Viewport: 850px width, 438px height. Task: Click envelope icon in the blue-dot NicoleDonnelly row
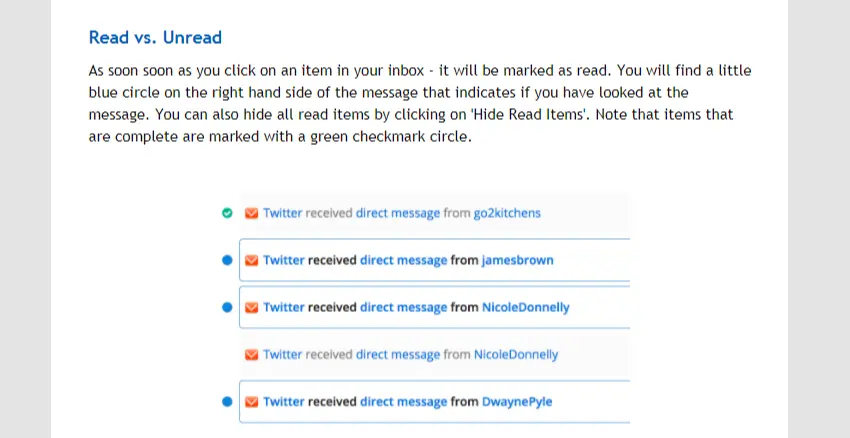[252, 307]
